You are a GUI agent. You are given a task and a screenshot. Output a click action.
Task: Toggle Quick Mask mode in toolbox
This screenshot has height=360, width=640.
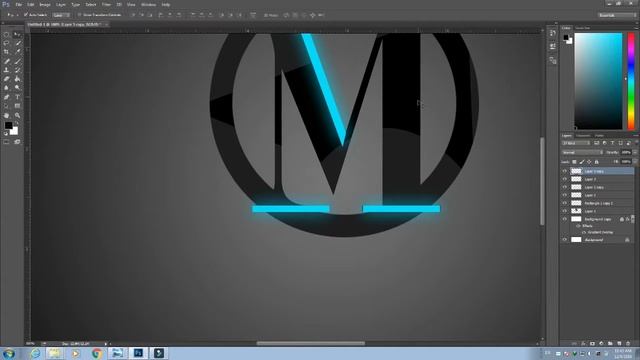click(x=7, y=142)
